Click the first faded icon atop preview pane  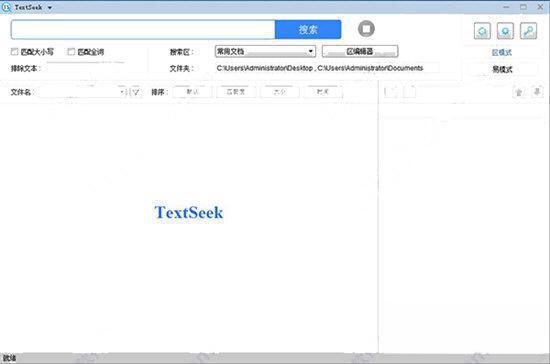coord(391,92)
